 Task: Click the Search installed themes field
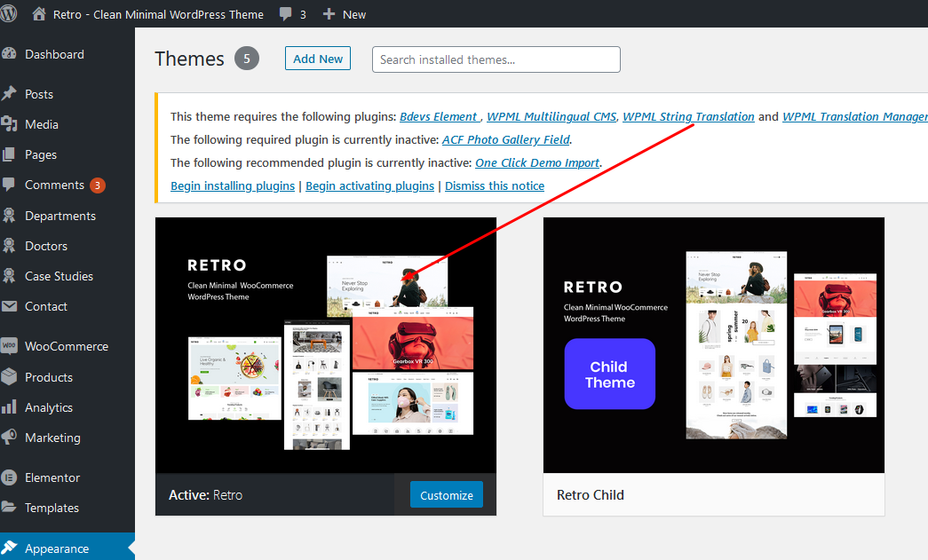click(x=496, y=59)
